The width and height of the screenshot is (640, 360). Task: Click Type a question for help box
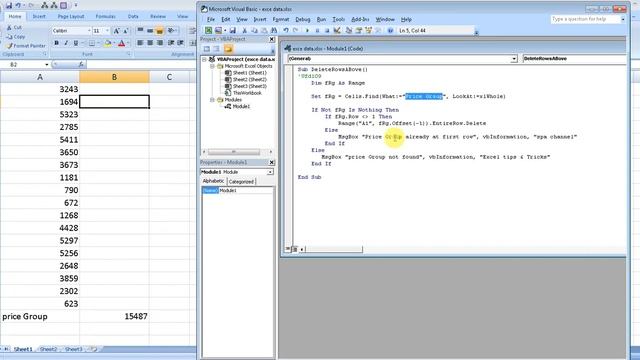tap(586, 19)
